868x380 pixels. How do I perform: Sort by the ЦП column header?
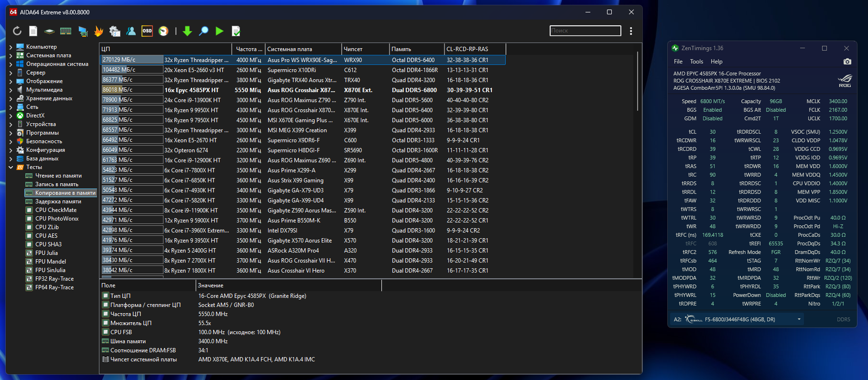[165, 49]
